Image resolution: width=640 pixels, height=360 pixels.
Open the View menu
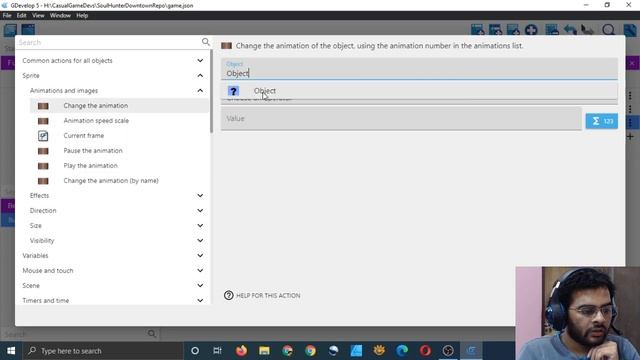click(38, 16)
